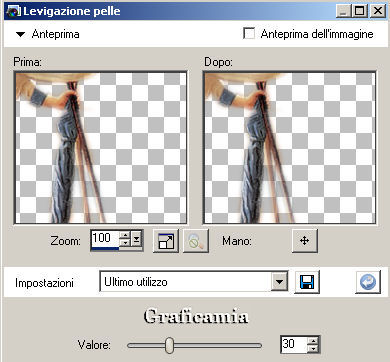This screenshot has height=362, width=390.
Task: Increase Valore with the up spinner
Action: click(313, 340)
